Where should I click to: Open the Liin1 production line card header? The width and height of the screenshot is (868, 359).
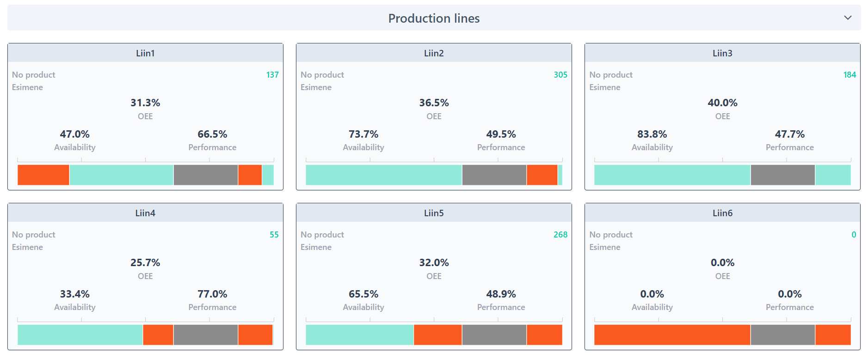145,53
